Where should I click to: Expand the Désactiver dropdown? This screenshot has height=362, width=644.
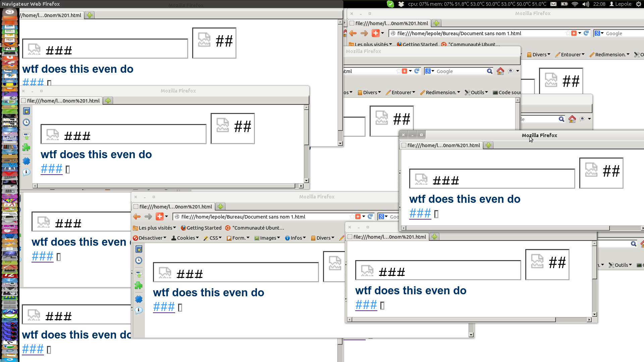(150, 238)
